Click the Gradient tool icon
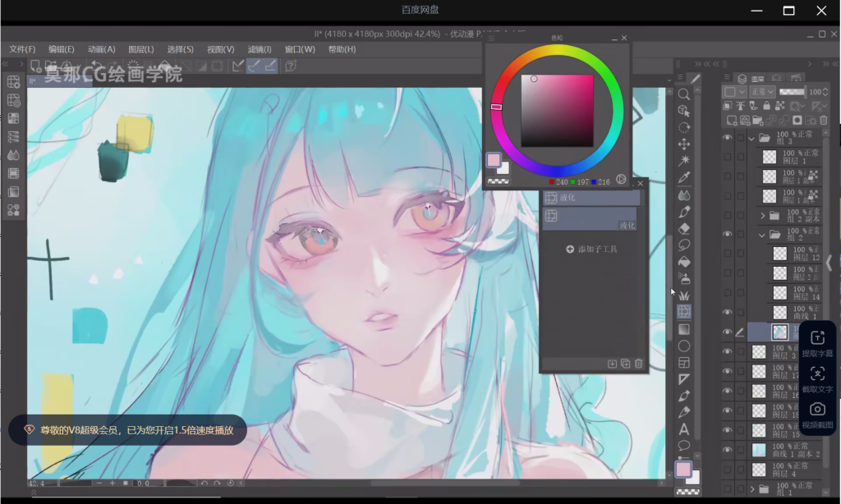The width and height of the screenshot is (841, 504). (683, 329)
